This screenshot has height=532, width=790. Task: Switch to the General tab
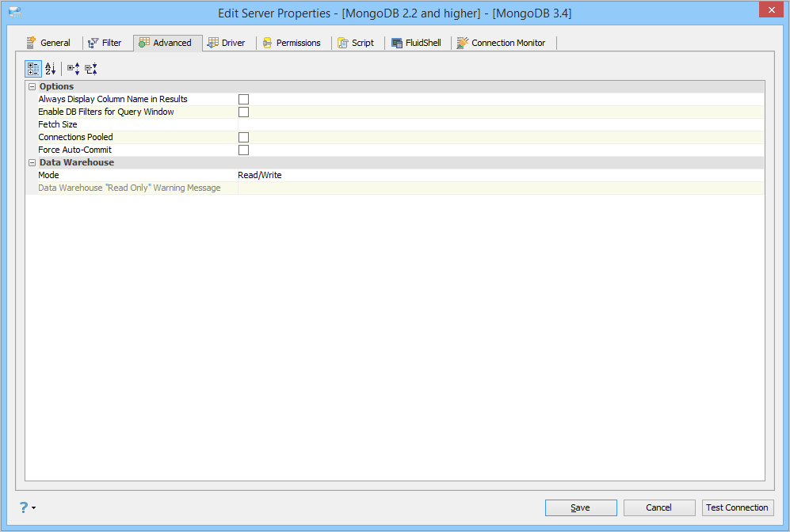point(49,43)
